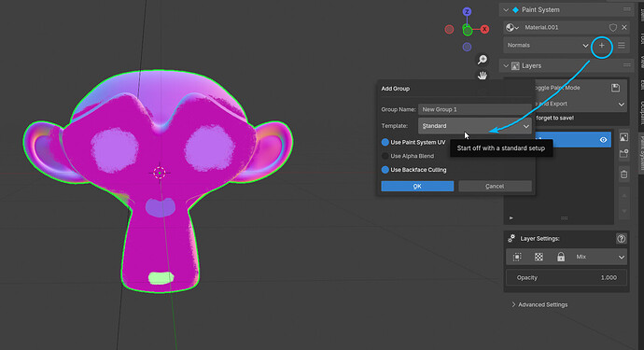This screenshot has height=350, width=644.
Task: Delete layer using the trash icon
Action: (x=623, y=175)
